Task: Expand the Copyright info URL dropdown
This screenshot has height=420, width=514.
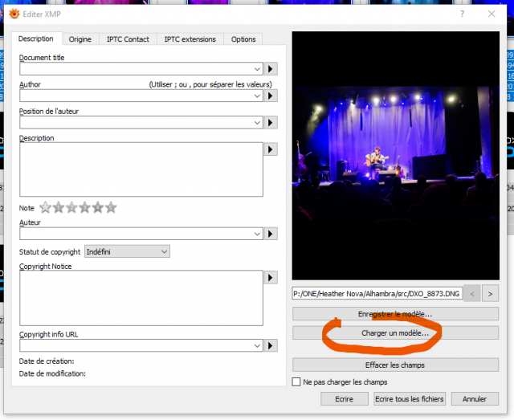Action: click(x=257, y=345)
